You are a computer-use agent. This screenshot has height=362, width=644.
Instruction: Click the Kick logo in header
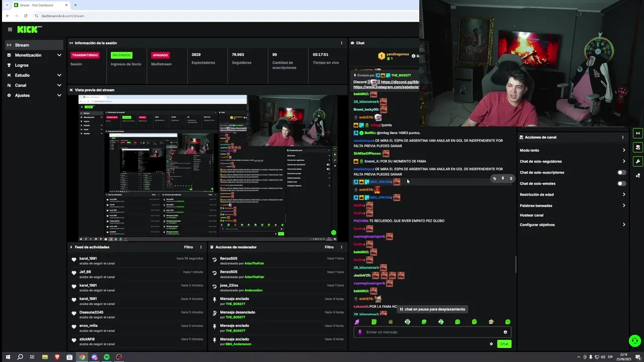[29, 30]
